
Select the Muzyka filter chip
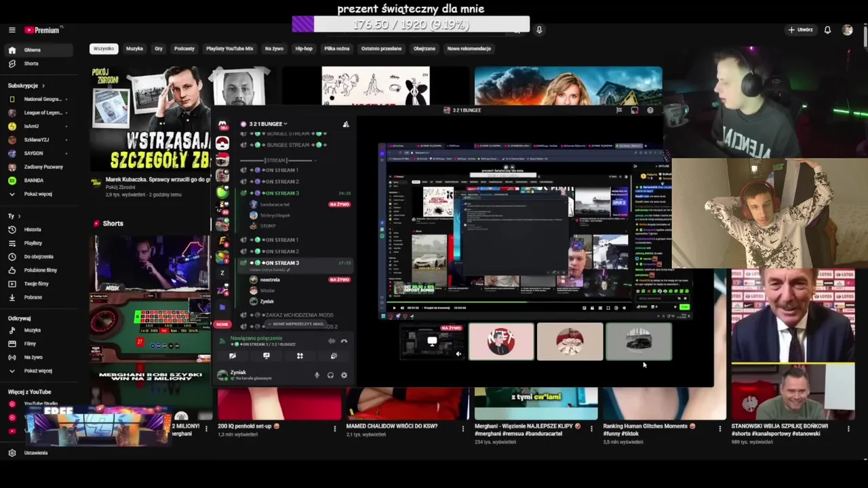pyautogui.click(x=134, y=49)
